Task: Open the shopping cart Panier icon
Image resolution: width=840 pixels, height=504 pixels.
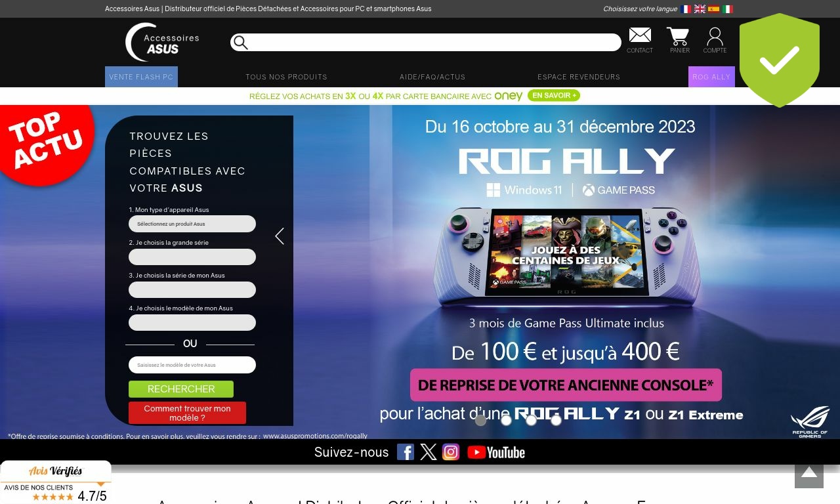Action: pos(679,37)
